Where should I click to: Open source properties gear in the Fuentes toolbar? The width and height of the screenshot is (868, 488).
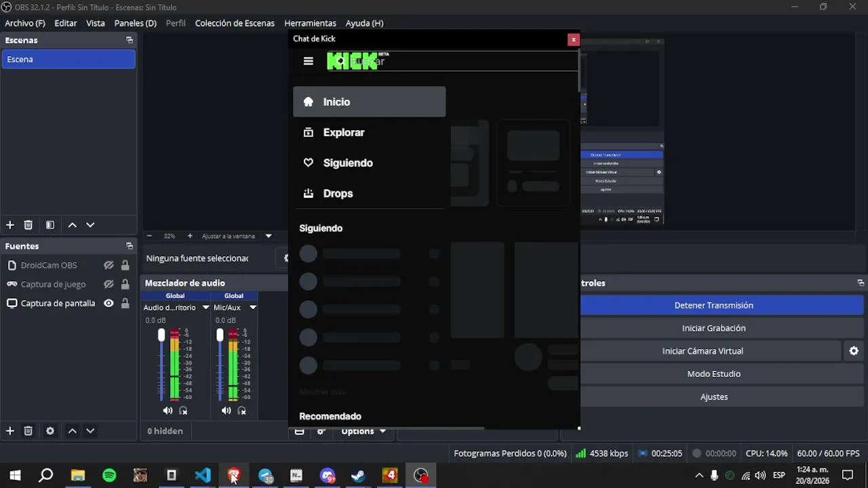50,431
